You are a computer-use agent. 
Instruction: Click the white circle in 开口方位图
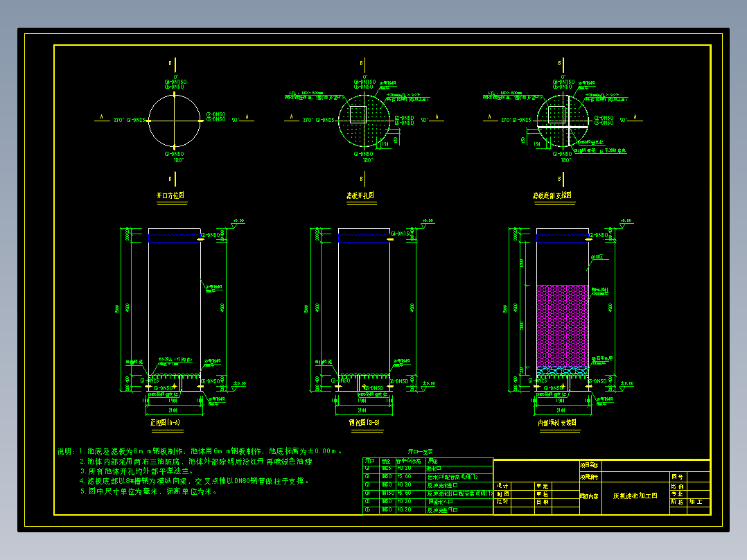click(x=175, y=121)
